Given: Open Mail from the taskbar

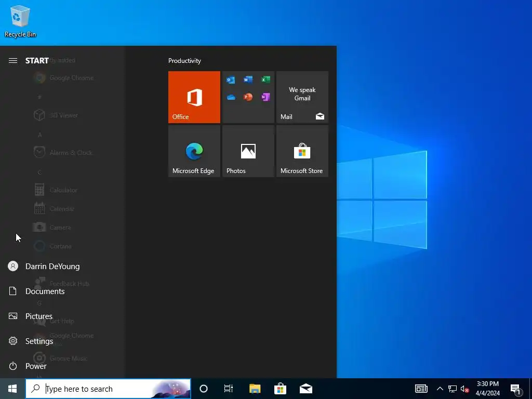Looking at the screenshot, I should point(305,389).
